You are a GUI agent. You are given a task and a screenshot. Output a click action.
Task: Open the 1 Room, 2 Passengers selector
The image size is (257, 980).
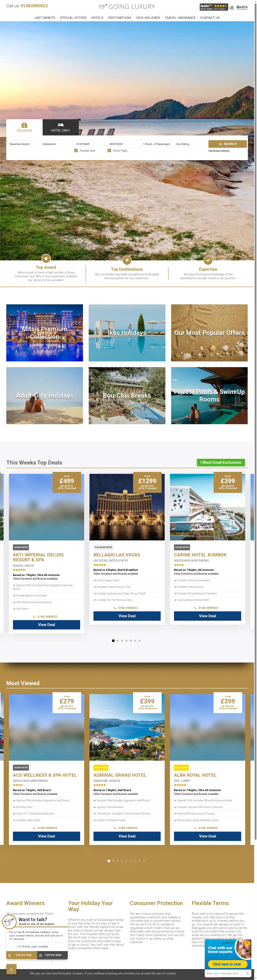pos(156,144)
